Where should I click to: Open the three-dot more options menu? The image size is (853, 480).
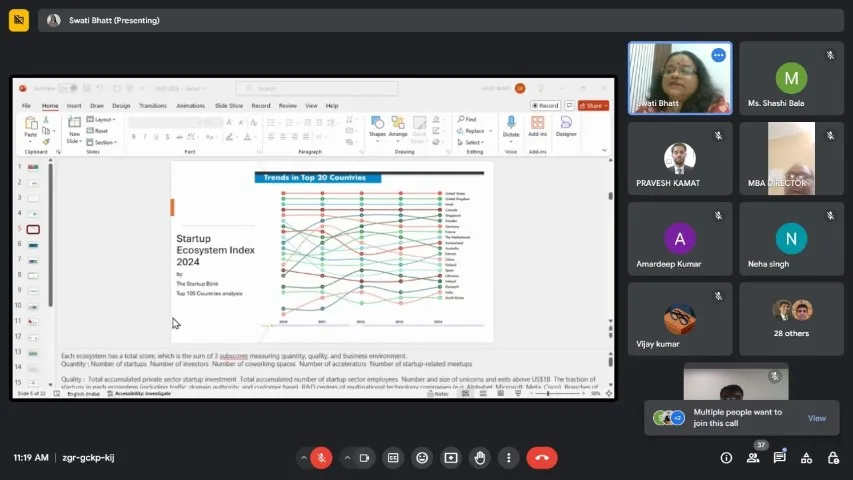tap(509, 457)
